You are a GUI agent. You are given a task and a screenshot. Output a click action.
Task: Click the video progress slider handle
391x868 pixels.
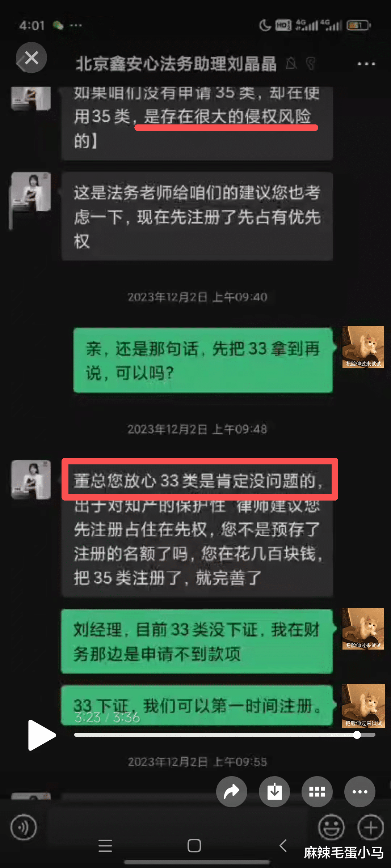click(357, 735)
